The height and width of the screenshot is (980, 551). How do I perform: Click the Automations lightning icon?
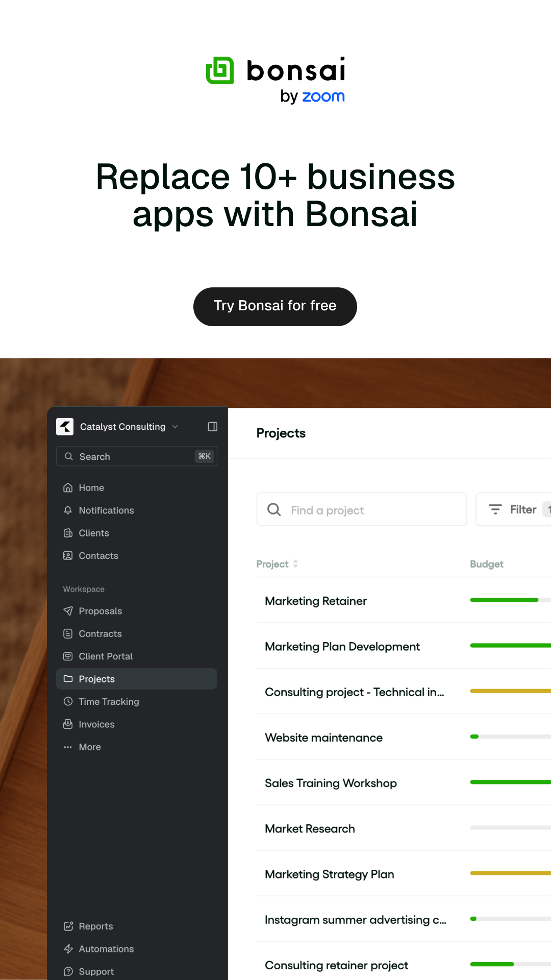click(x=68, y=949)
